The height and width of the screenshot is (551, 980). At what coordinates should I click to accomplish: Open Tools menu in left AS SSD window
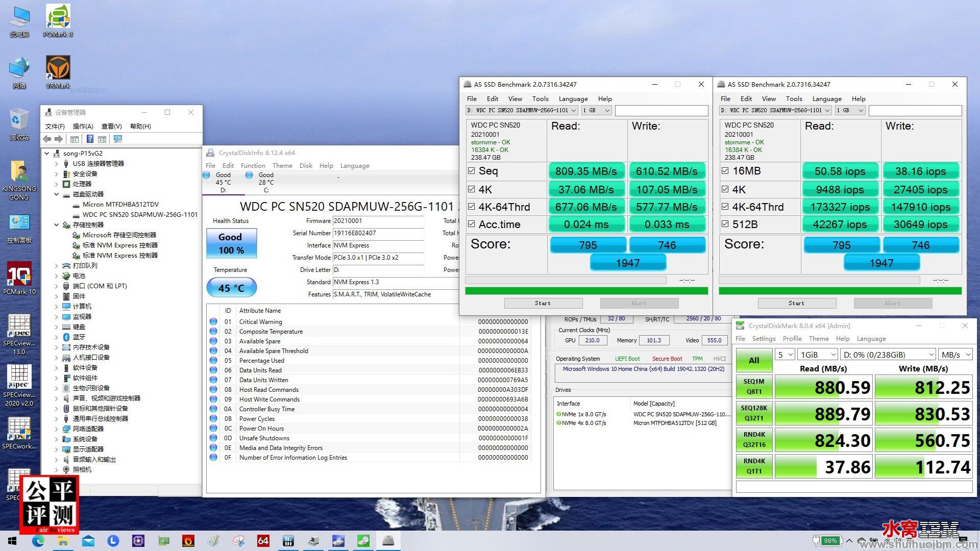tap(540, 99)
